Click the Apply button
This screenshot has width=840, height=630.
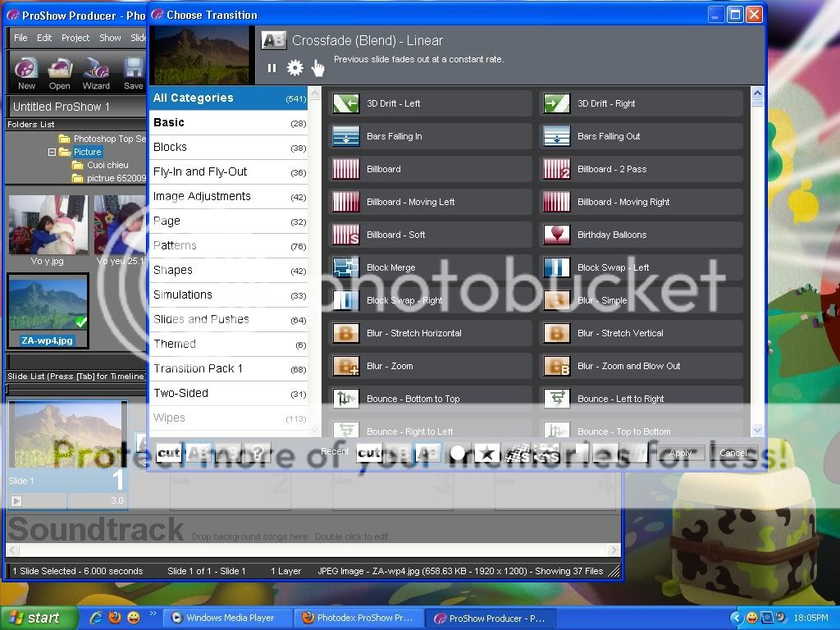(x=681, y=453)
